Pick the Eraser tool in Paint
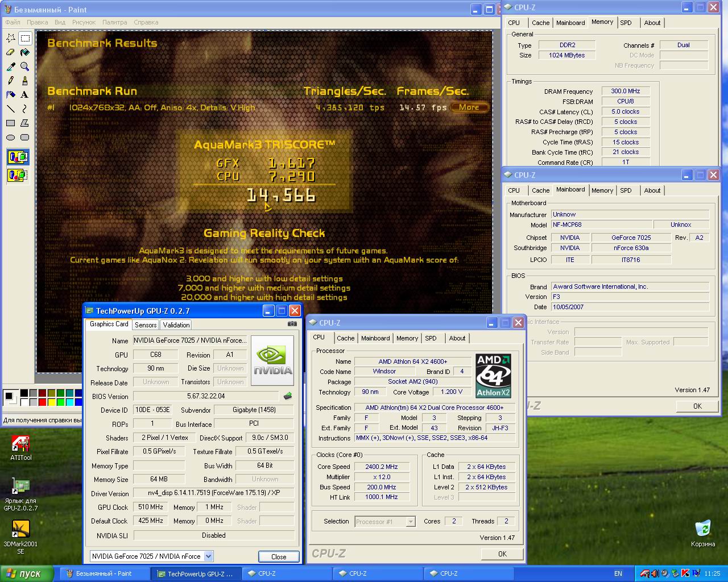 pos(11,52)
